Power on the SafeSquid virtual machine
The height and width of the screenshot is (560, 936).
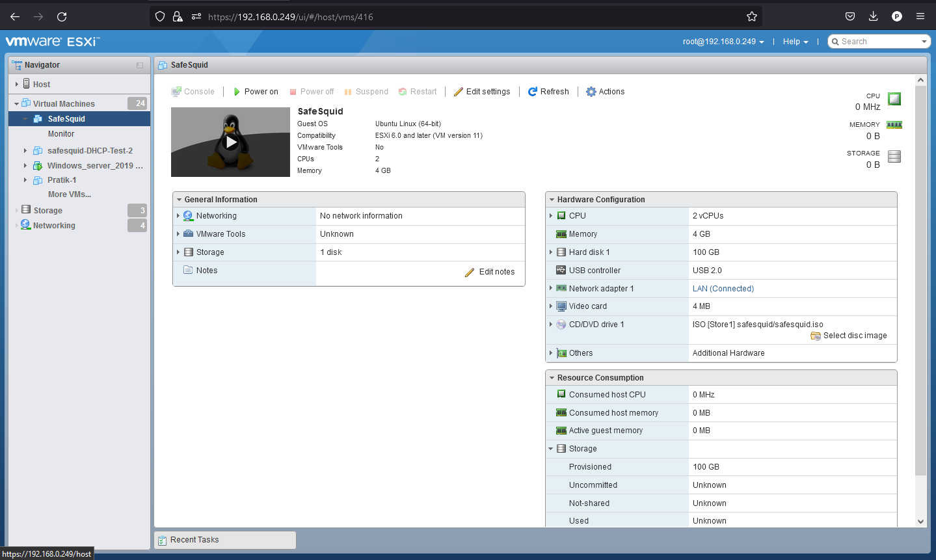pos(255,91)
